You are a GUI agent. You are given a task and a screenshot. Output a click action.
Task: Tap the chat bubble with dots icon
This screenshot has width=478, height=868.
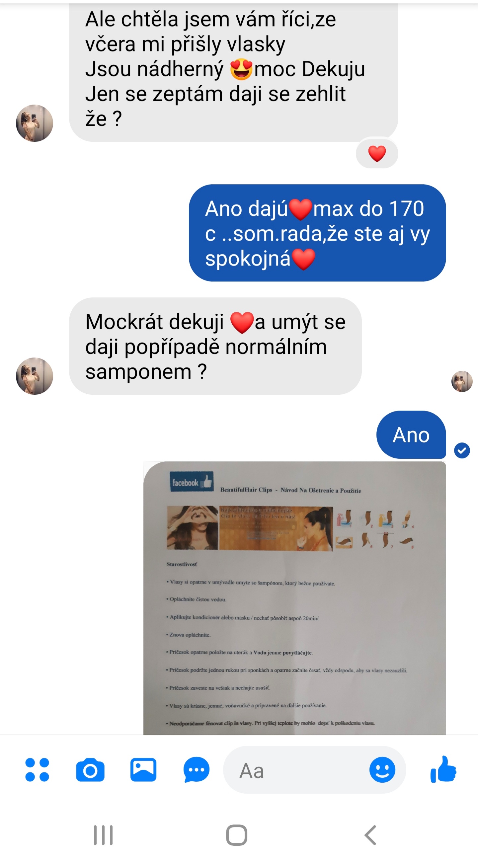197,770
